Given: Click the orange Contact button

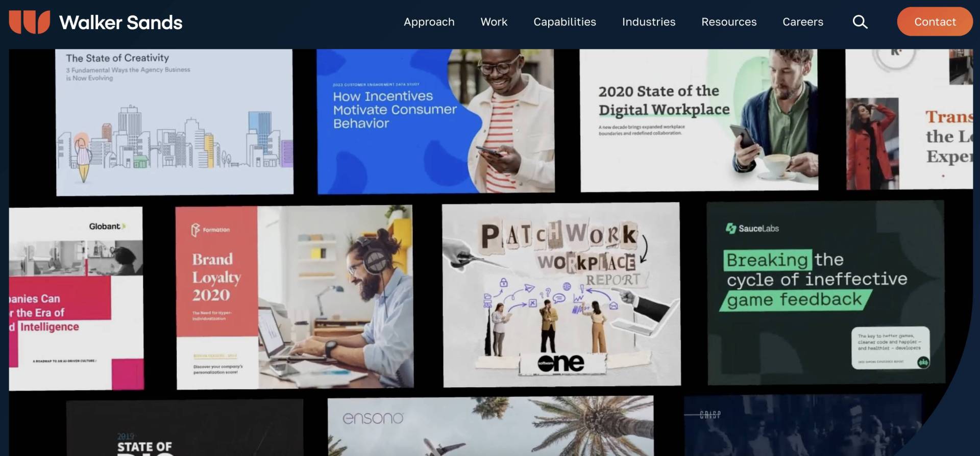Looking at the screenshot, I should point(935,21).
